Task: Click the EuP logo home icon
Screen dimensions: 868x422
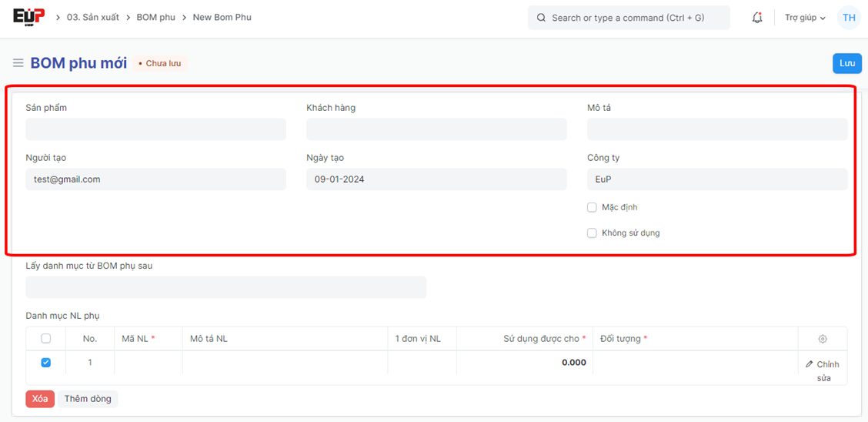Action: click(28, 17)
